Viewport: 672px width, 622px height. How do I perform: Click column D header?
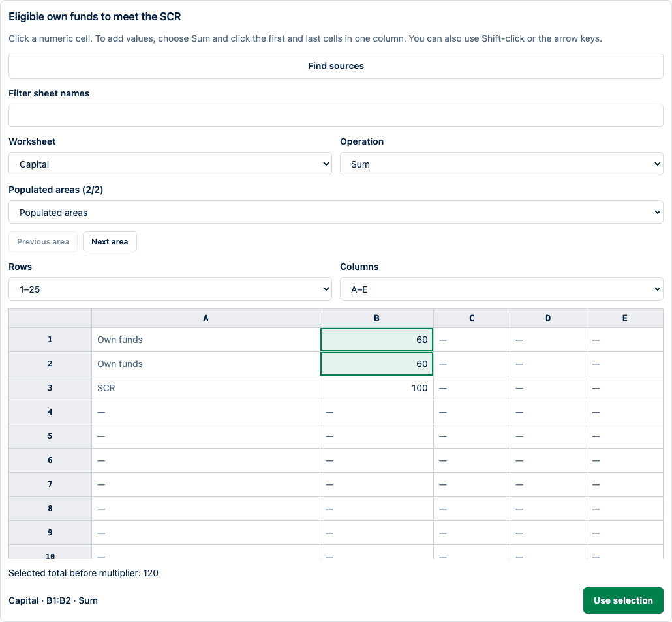point(548,318)
